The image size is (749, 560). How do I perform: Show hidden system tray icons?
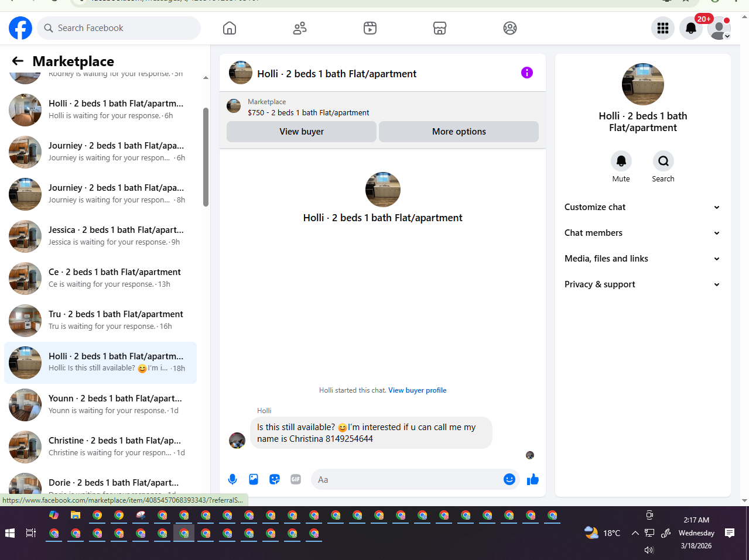(x=635, y=533)
